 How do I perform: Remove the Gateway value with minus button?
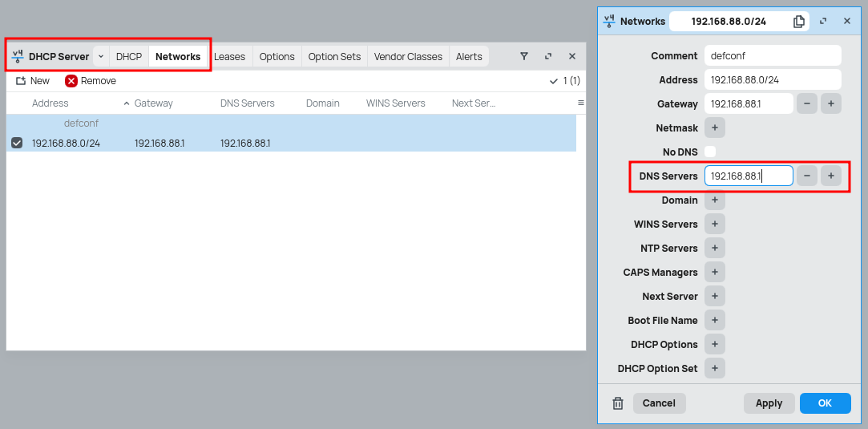click(806, 103)
